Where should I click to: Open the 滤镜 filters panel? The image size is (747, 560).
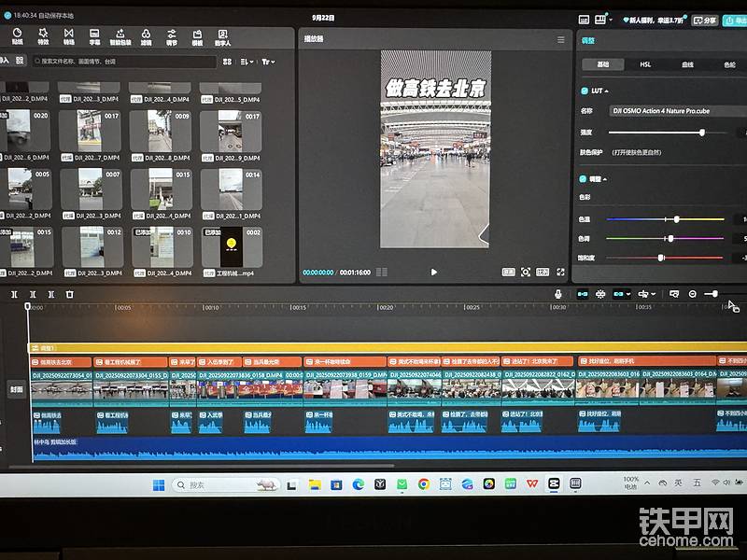pos(147,36)
